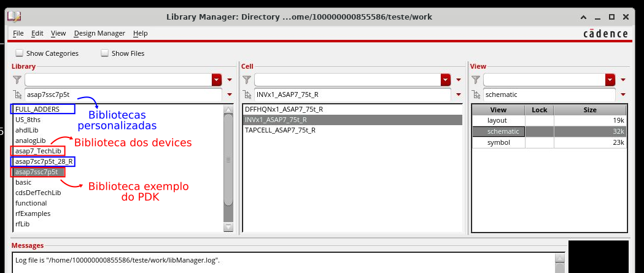The height and width of the screenshot is (273, 644).
Task: Click the View filter input field
Action: [544, 80]
